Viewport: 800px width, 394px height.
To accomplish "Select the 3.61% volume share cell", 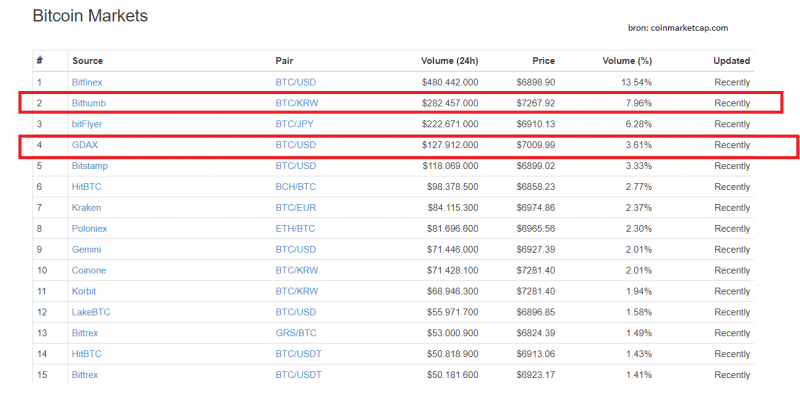I will point(640,145).
